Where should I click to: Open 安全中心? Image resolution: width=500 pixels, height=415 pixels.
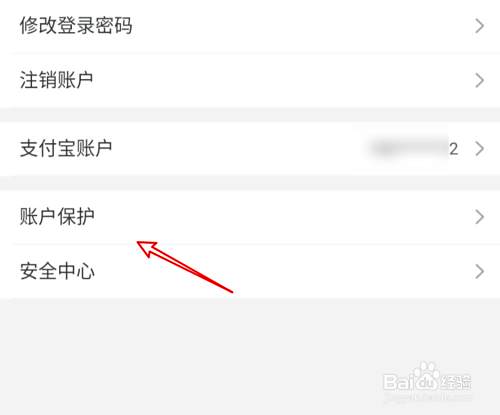pyautogui.click(x=250, y=271)
